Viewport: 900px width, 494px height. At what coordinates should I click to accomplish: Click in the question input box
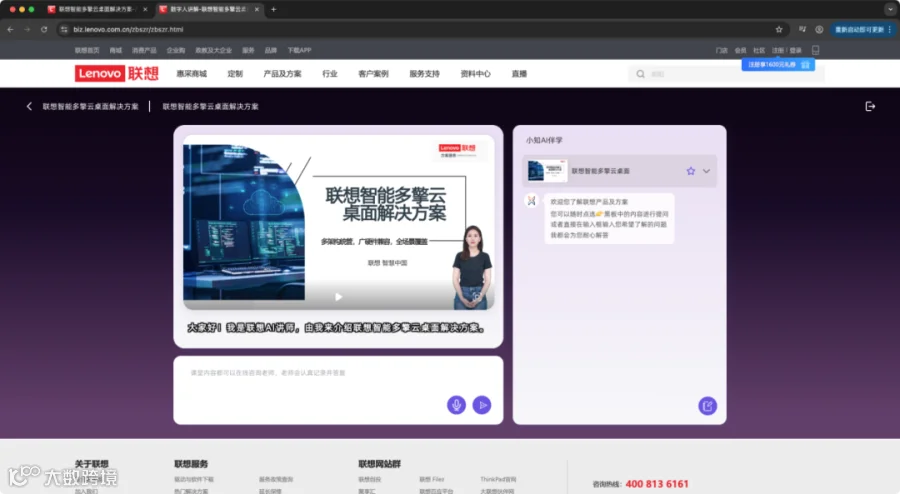point(338,390)
